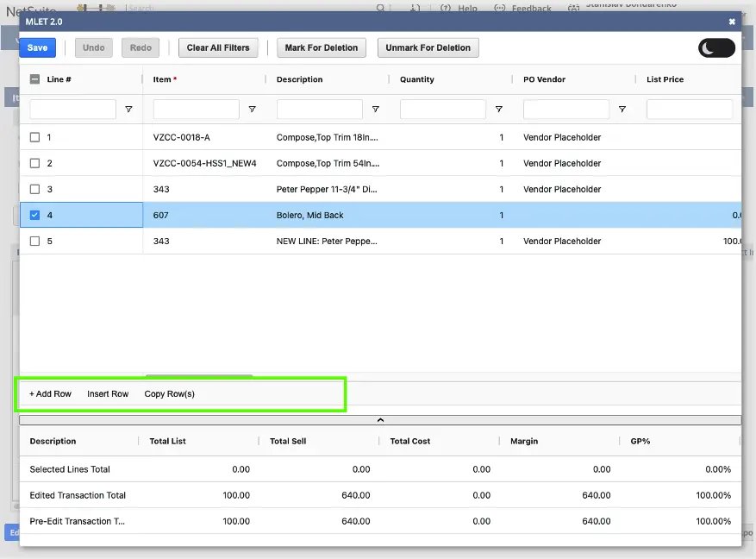
Task: Click the Pre-Edit Transaction T... row label
Action: coord(77,521)
